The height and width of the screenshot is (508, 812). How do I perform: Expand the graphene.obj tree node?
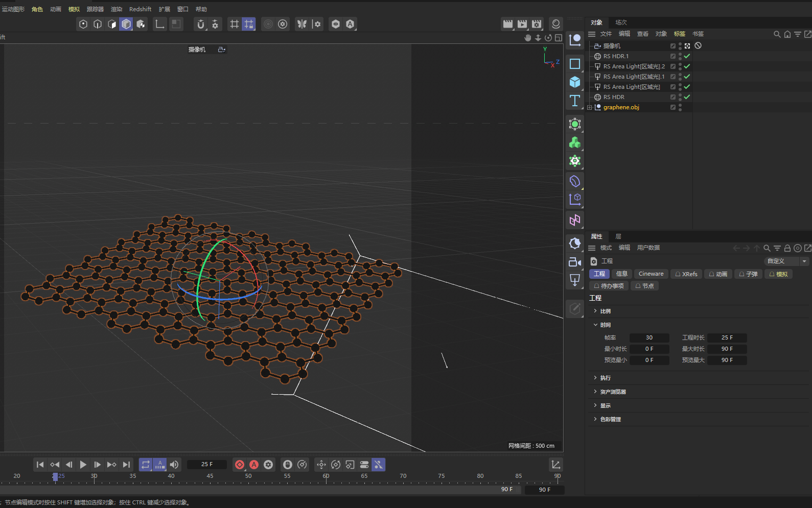tap(589, 107)
